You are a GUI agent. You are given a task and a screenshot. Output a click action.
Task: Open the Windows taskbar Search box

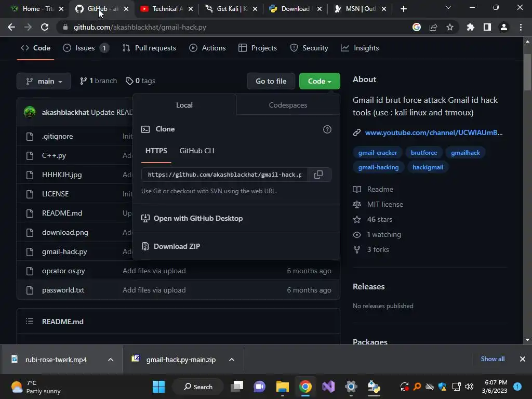[198, 387]
